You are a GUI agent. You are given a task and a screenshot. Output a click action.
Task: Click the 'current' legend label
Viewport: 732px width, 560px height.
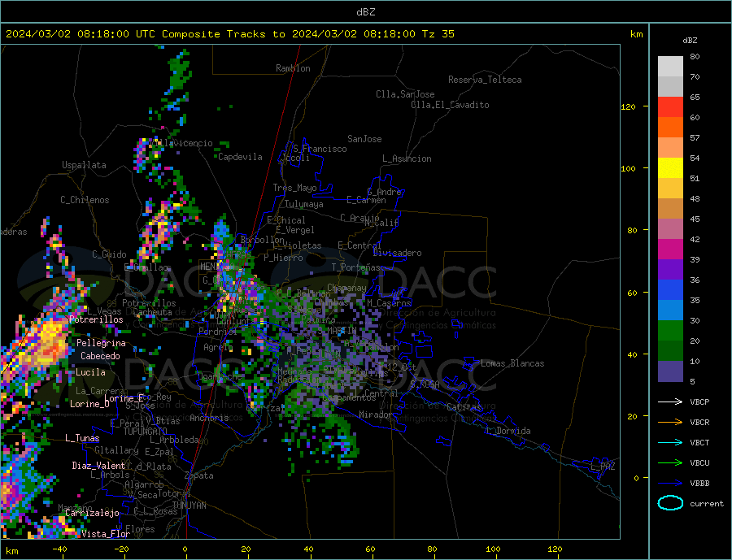tap(706, 504)
